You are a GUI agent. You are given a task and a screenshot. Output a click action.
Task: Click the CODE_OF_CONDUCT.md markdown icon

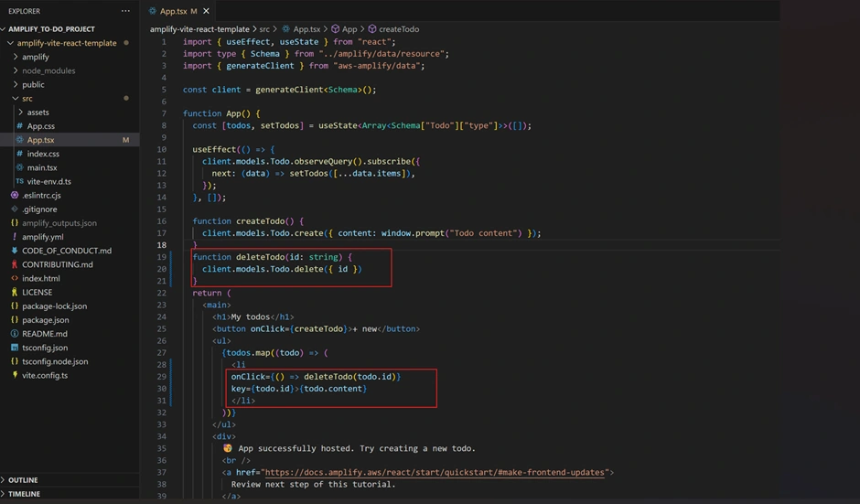point(15,251)
